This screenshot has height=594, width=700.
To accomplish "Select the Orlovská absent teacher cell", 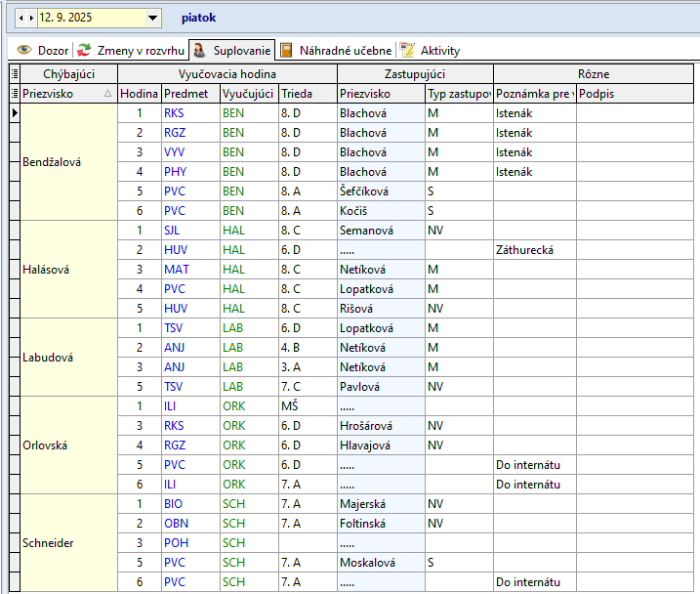I will pos(68,445).
